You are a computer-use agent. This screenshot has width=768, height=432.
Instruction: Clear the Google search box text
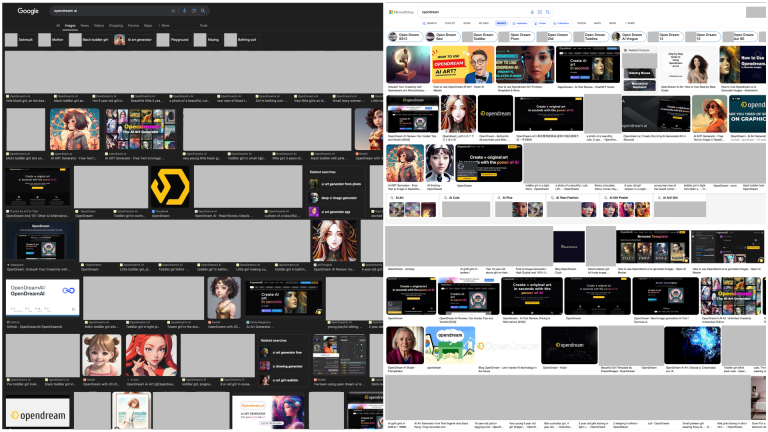click(x=172, y=10)
